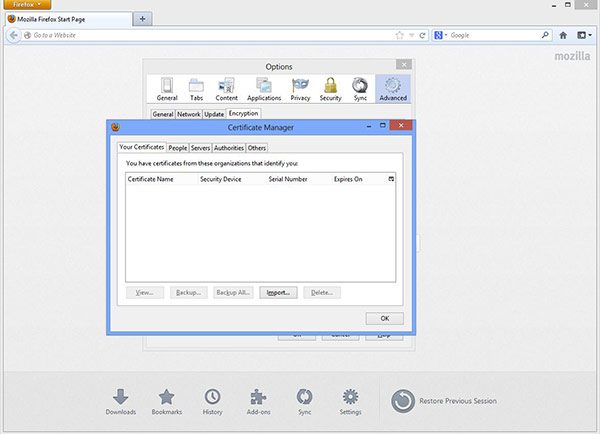Click the Downloads icon on start page
This screenshot has width=600, height=434.
coord(119,399)
